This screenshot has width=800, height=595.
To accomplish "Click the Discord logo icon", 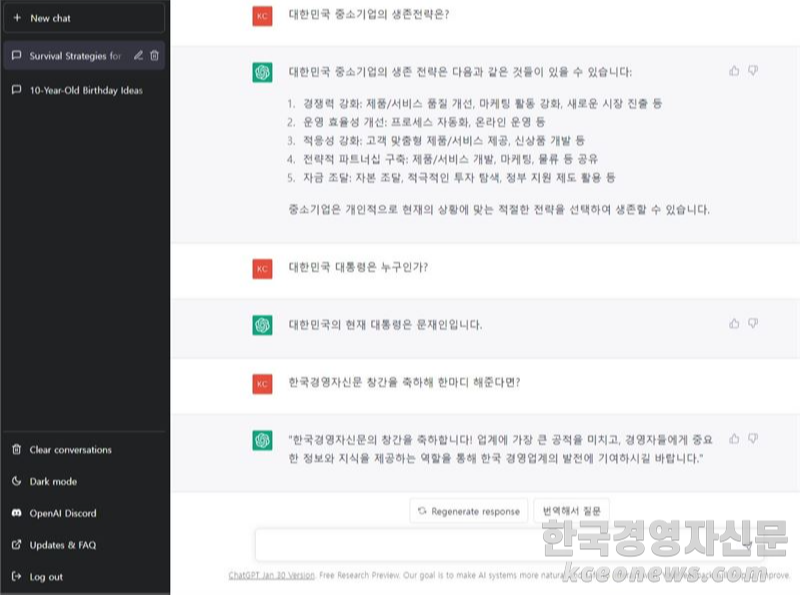I will (16, 512).
